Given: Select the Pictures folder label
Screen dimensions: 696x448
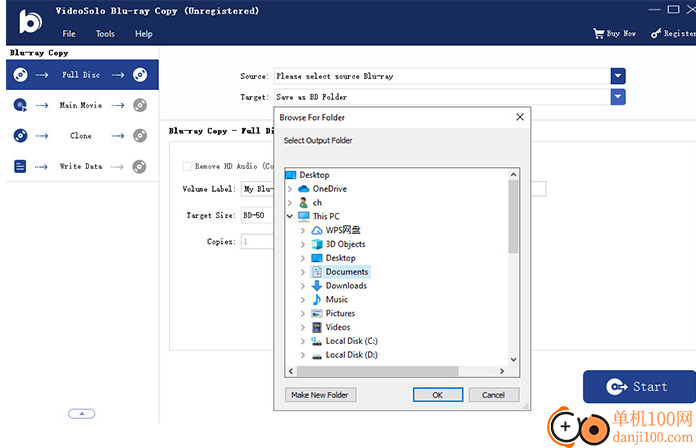Looking at the screenshot, I should [x=340, y=313].
